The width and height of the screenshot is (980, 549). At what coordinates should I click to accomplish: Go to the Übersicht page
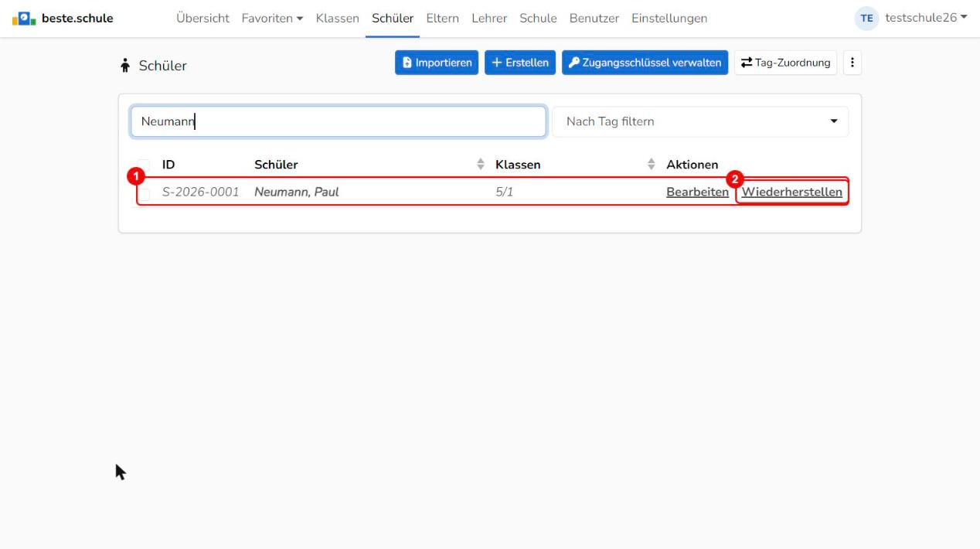pos(202,19)
